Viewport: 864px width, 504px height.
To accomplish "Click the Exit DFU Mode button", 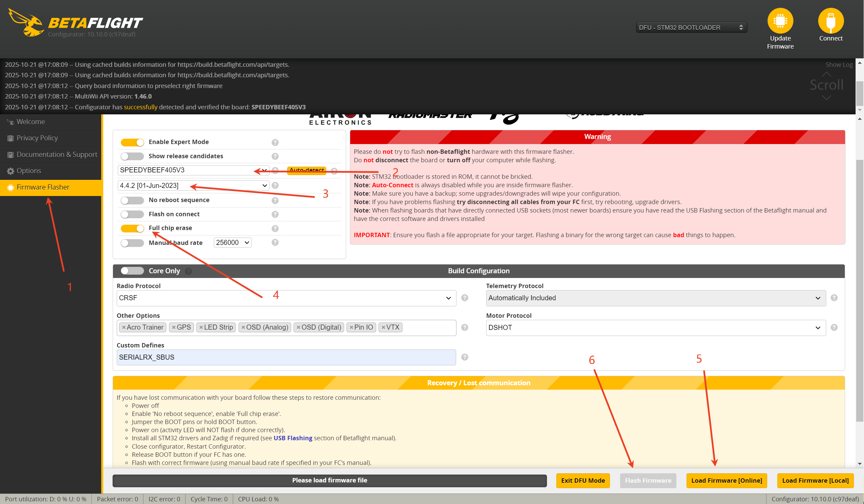I will 583,480.
